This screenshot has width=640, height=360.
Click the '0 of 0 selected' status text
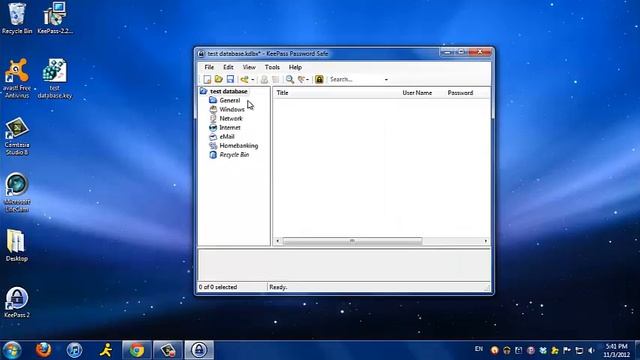(218, 287)
